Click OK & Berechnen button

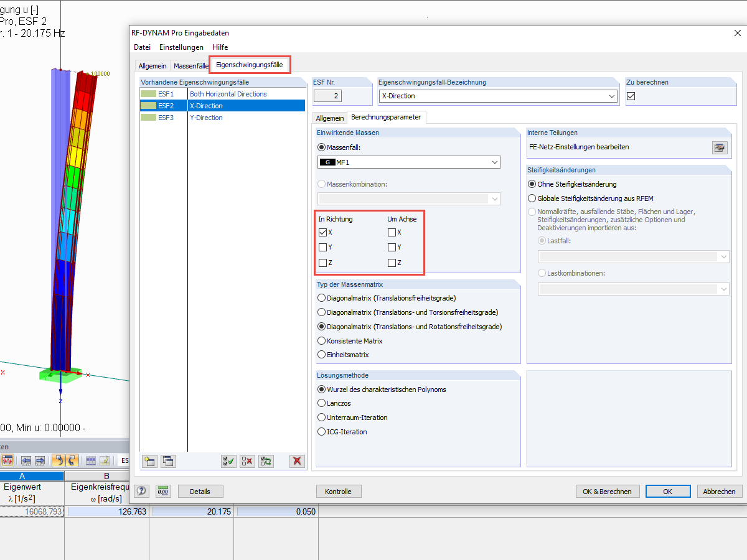[x=607, y=492]
